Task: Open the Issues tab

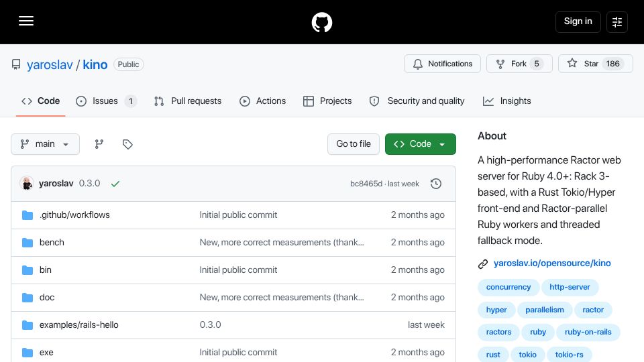Action: click(x=106, y=101)
